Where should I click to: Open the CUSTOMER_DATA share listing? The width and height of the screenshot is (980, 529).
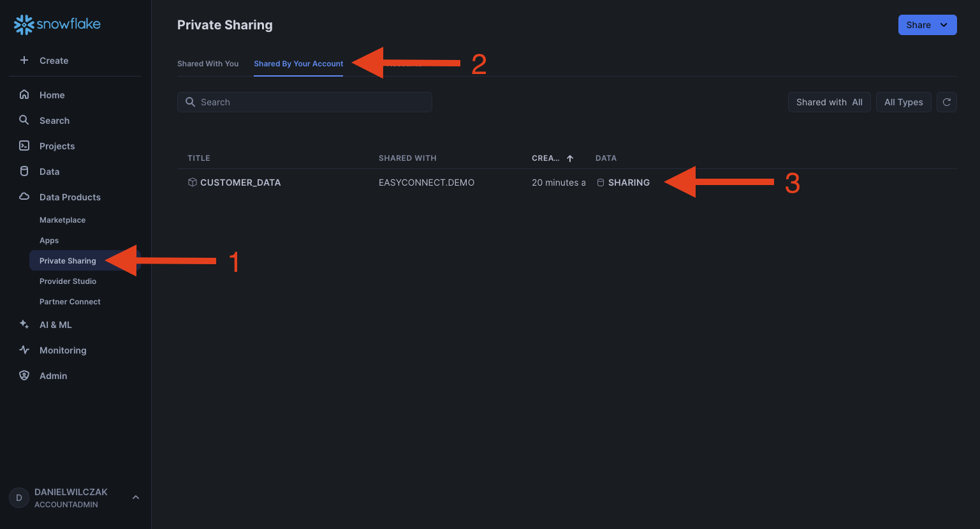240,183
